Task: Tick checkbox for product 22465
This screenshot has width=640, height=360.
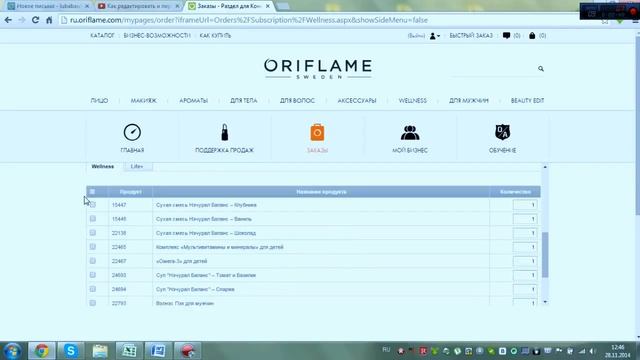Action: coord(93,247)
